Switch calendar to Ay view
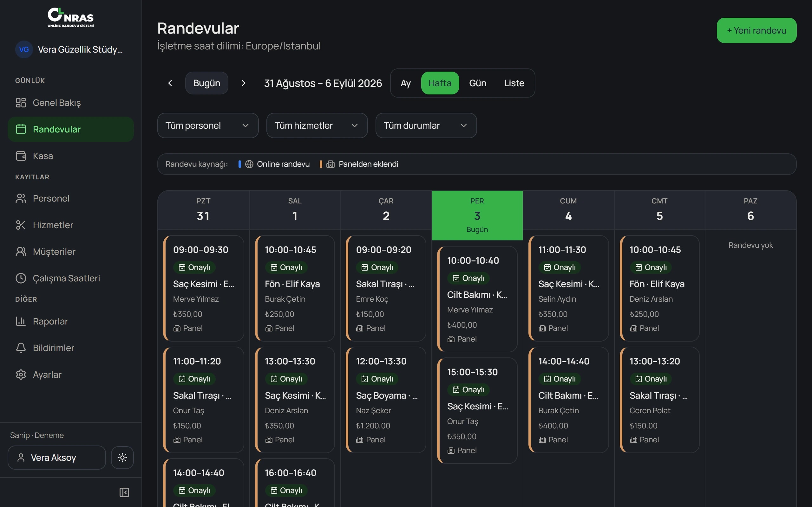This screenshot has height=507, width=812. (406, 83)
